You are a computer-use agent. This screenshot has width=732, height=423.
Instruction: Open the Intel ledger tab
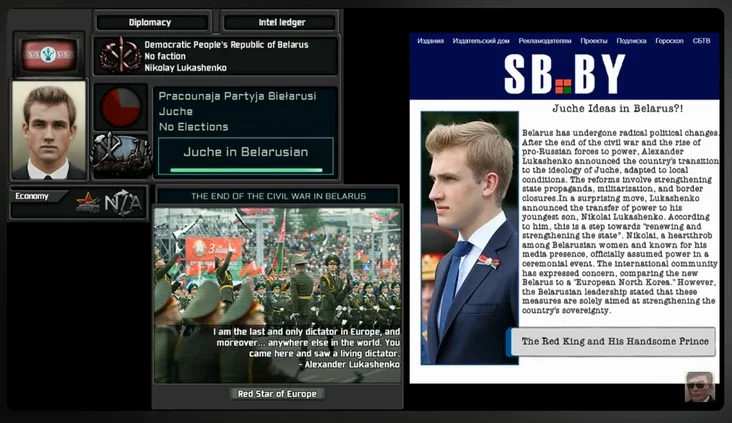click(280, 22)
